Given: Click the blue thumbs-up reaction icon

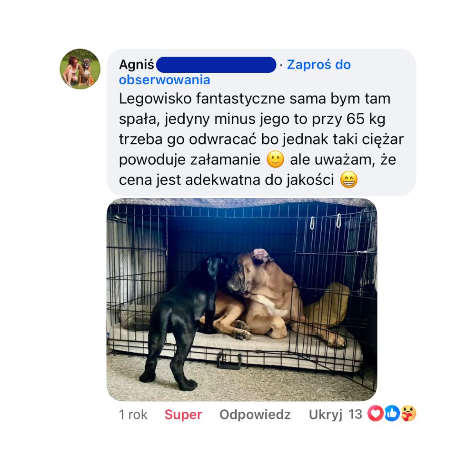Looking at the screenshot, I should (392, 414).
